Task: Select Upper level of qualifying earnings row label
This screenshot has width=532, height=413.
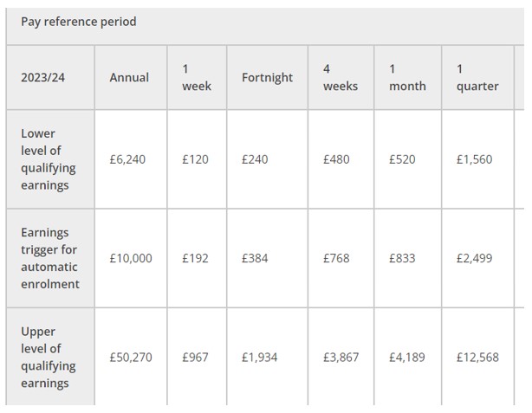Action: click(49, 357)
